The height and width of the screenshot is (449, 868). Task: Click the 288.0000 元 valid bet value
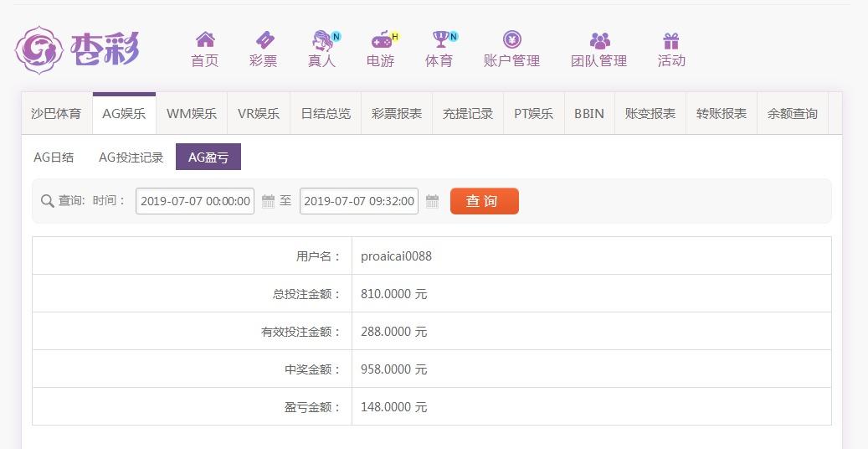click(x=393, y=332)
